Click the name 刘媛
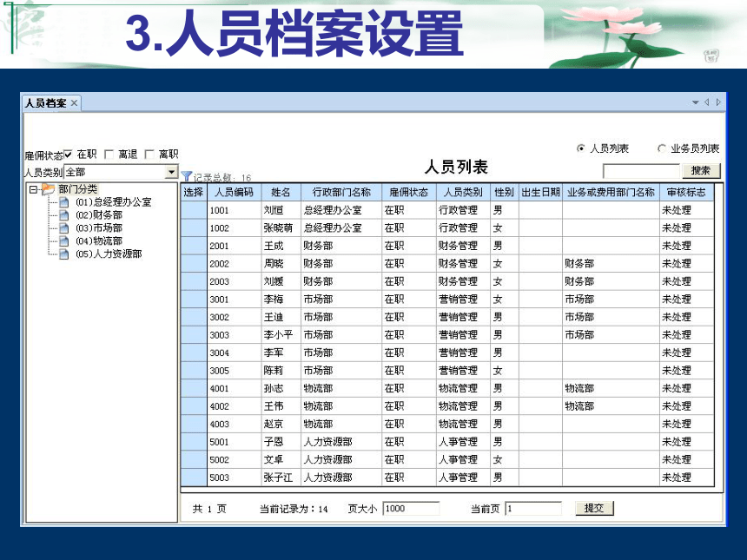Image resolution: width=747 pixels, height=560 pixels. click(274, 281)
